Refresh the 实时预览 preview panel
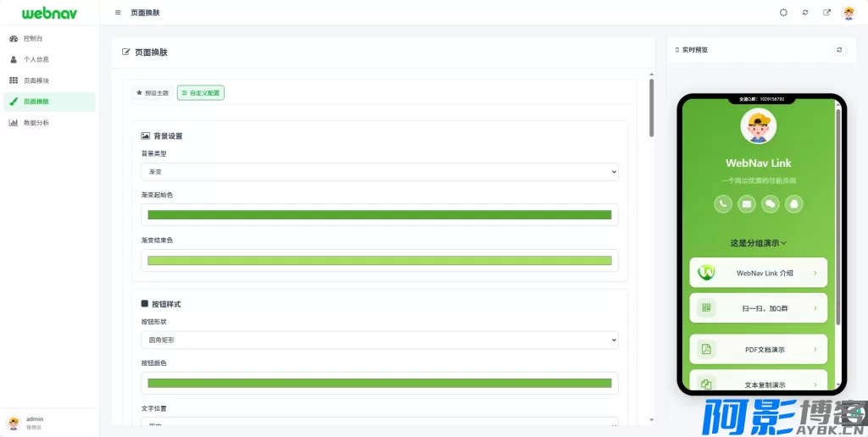Screen dimensions: 868x437 [839, 50]
